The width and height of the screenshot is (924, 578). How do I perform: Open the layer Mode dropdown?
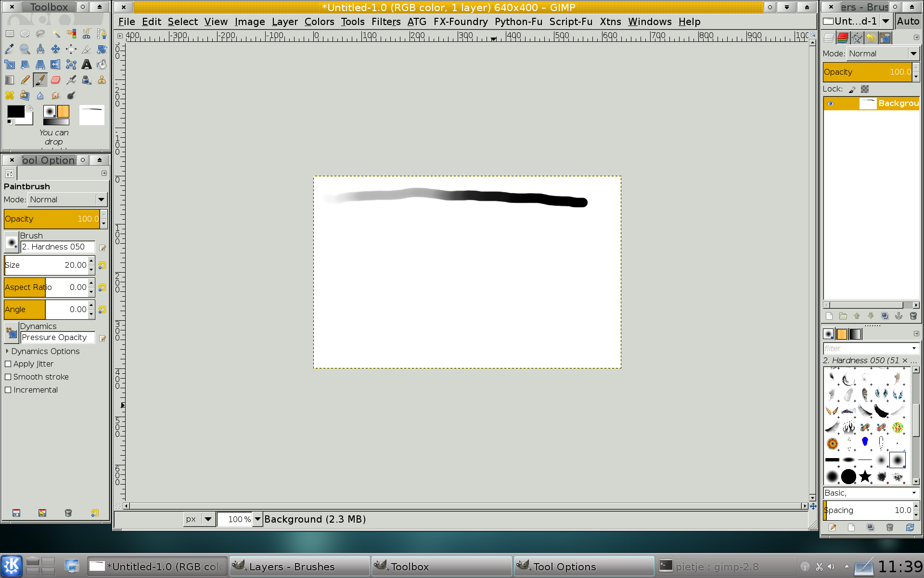tap(883, 53)
